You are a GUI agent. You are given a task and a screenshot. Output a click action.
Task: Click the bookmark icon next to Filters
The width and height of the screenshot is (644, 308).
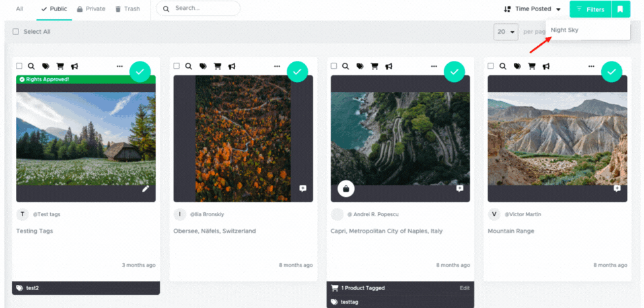point(621,9)
